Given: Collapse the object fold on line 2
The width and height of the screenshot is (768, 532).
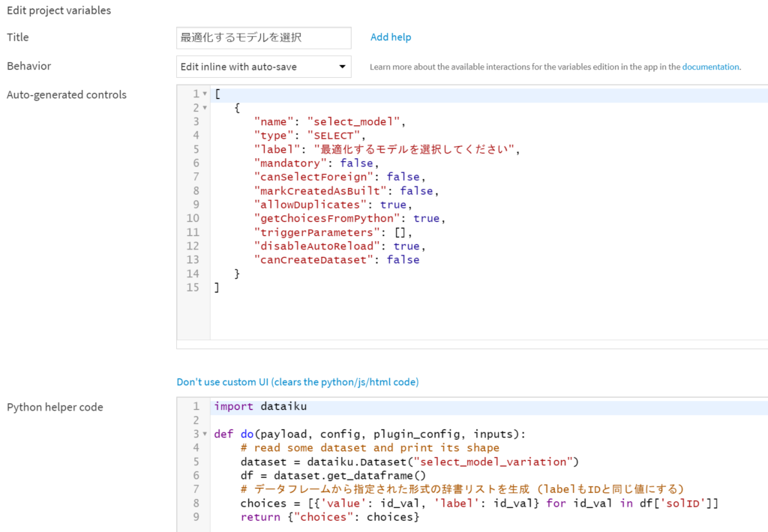Looking at the screenshot, I should [203, 107].
